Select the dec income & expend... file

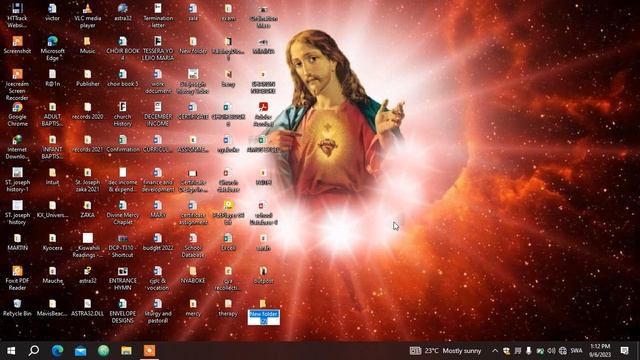[x=122, y=180]
